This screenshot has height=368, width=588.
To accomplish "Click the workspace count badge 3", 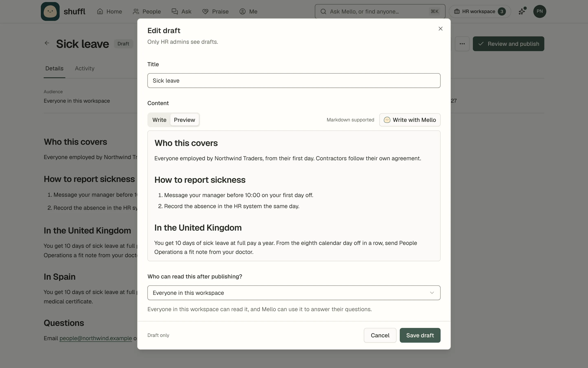I will (x=502, y=11).
